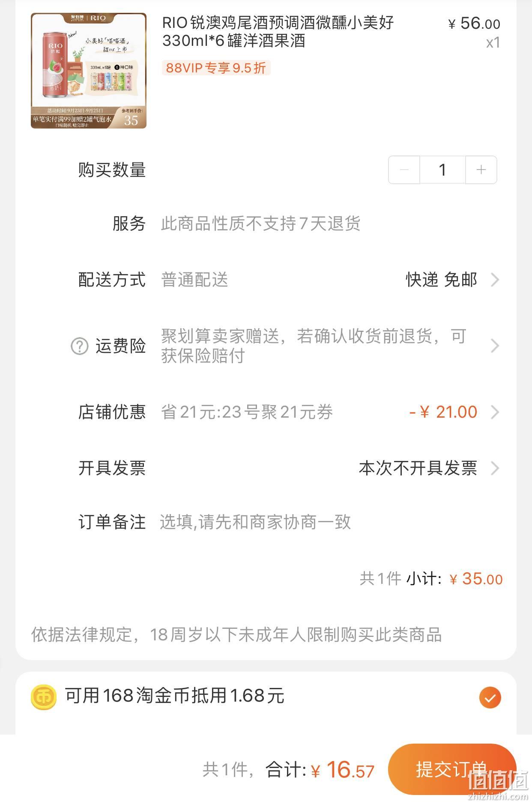Tap the -¥21.00 discount amount

point(443,412)
